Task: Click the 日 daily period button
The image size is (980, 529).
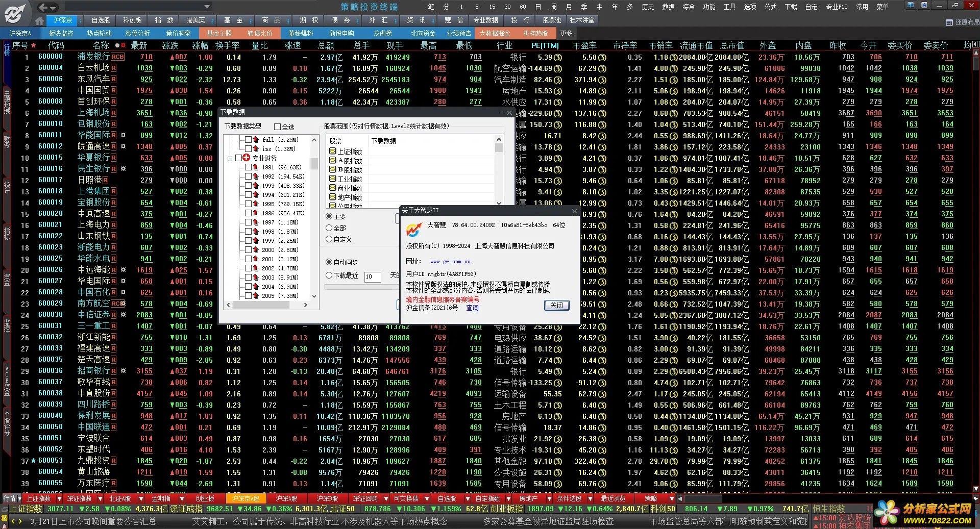Action: pos(538,7)
